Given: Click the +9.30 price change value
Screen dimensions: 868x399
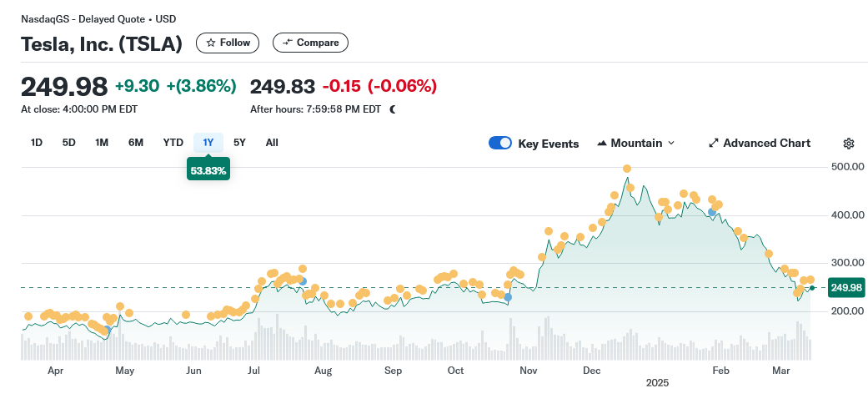Looking at the screenshot, I should 137,86.
